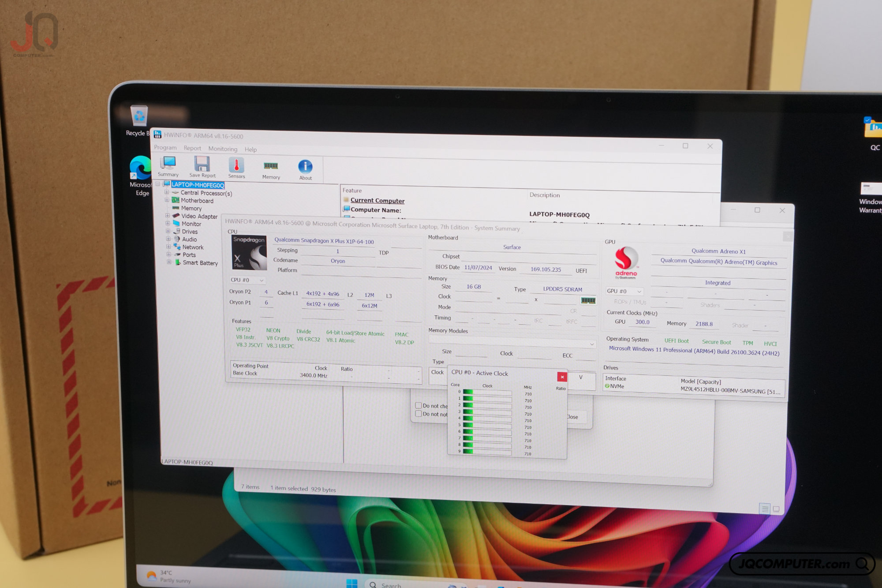Open the Memory Modules dropdown

pos(512,343)
